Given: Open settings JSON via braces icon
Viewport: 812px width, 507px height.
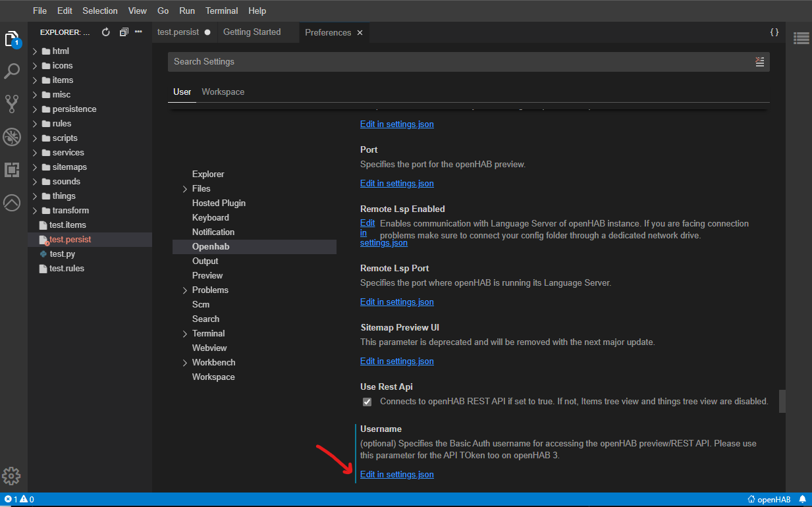Looking at the screenshot, I should coord(774,32).
